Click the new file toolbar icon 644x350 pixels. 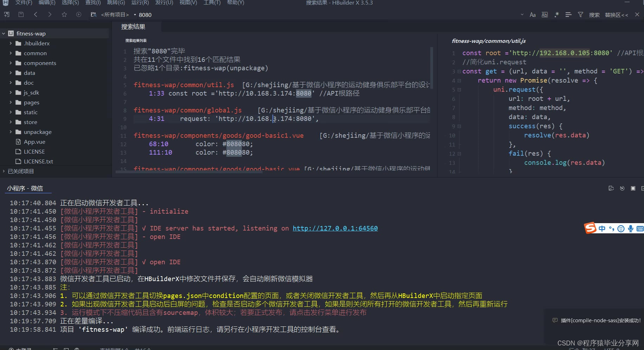(7, 14)
